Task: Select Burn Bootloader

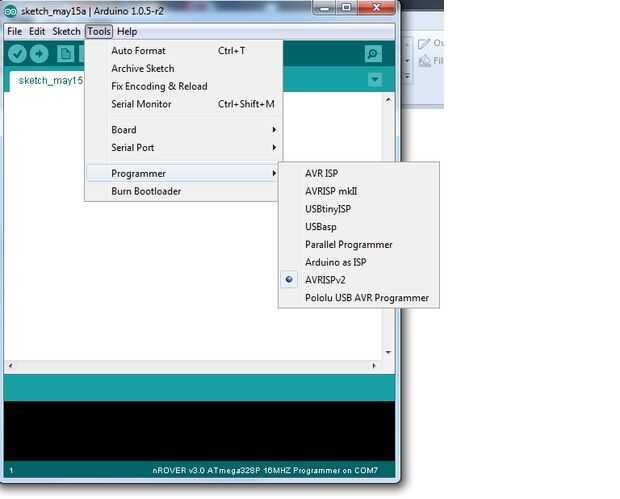Action: 182,191
